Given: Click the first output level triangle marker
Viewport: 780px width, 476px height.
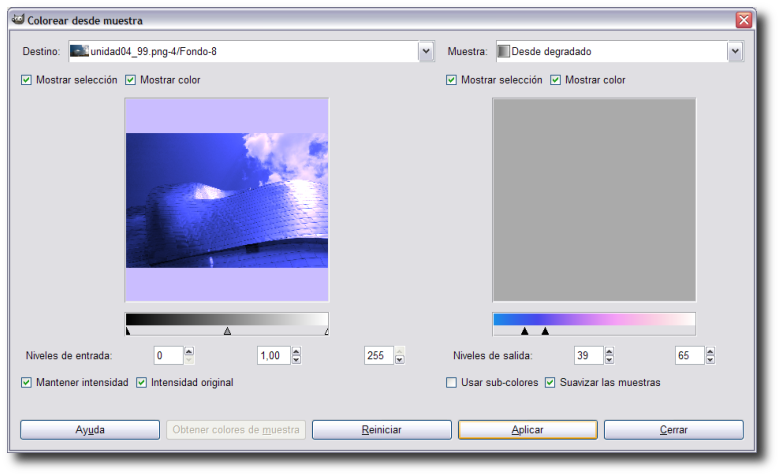Looking at the screenshot, I should point(524,331).
